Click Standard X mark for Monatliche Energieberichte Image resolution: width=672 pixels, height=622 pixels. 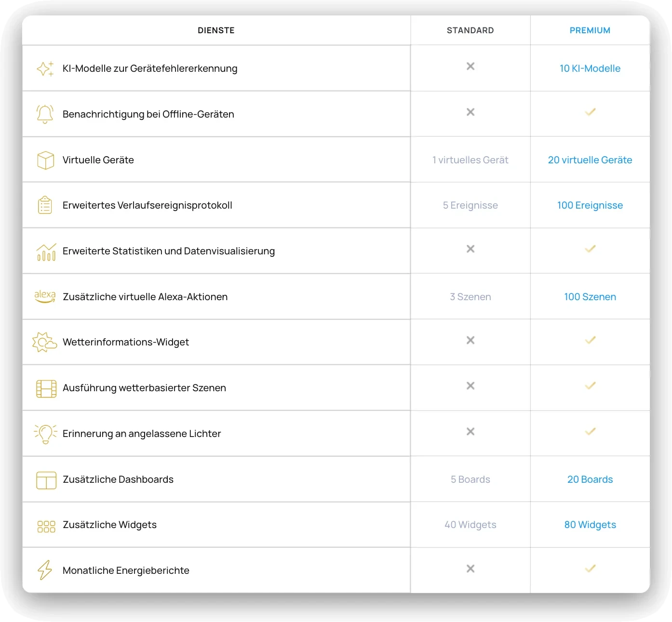(x=470, y=569)
